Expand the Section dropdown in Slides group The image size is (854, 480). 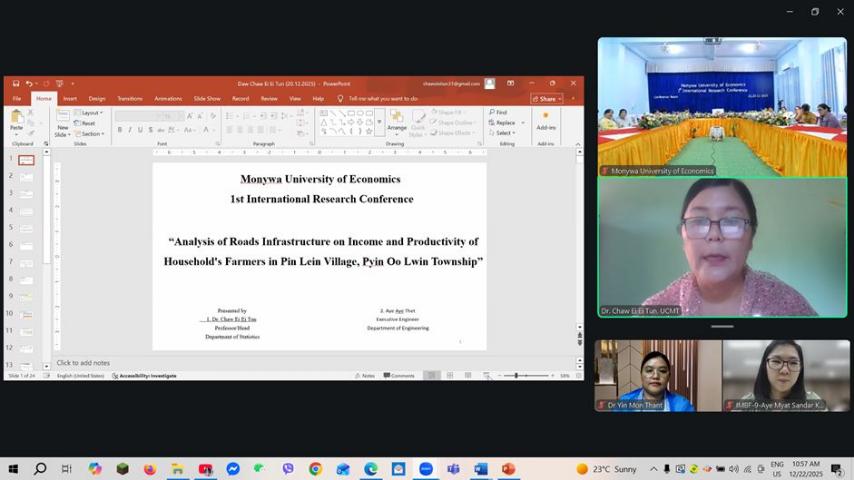point(90,133)
